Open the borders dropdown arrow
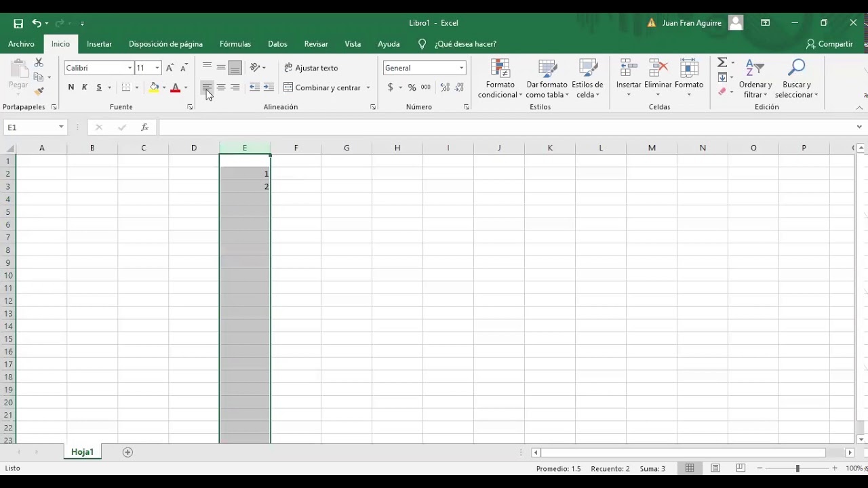This screenshot has height=488, width=868. (136, 87)
